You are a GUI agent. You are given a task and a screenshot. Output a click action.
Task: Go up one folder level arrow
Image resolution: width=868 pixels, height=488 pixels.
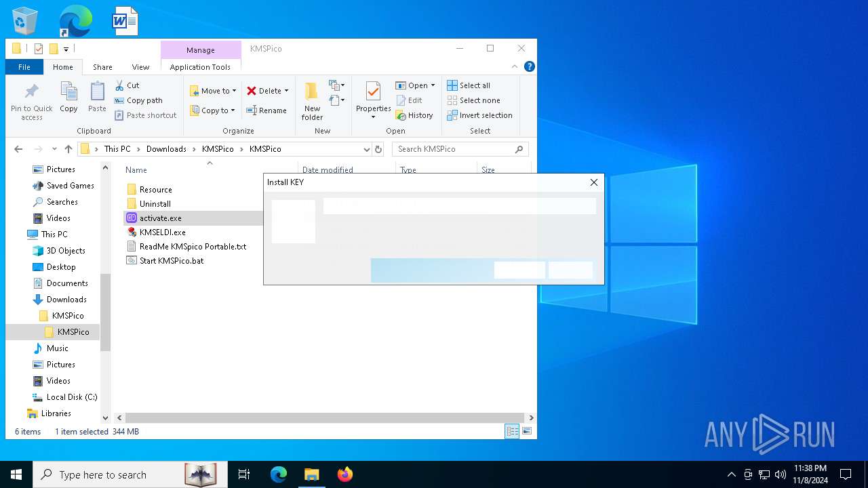(x=68, y=149)
